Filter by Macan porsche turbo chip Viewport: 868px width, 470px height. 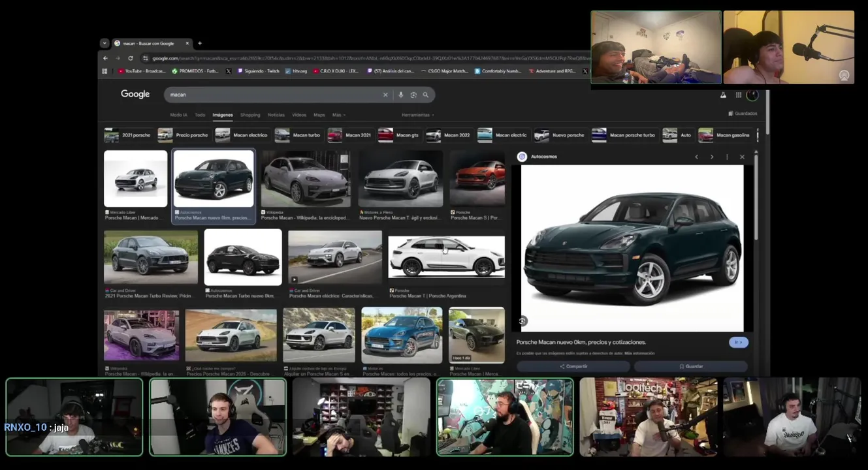click(624, 135)
